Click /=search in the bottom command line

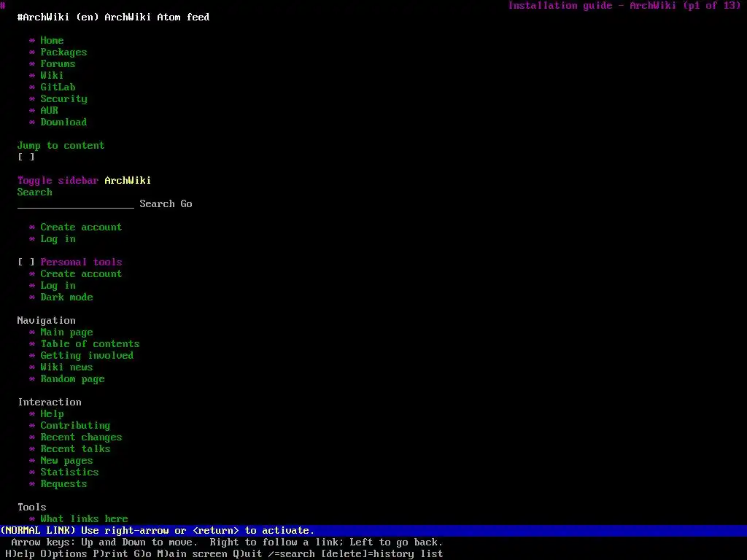[291, 554]
